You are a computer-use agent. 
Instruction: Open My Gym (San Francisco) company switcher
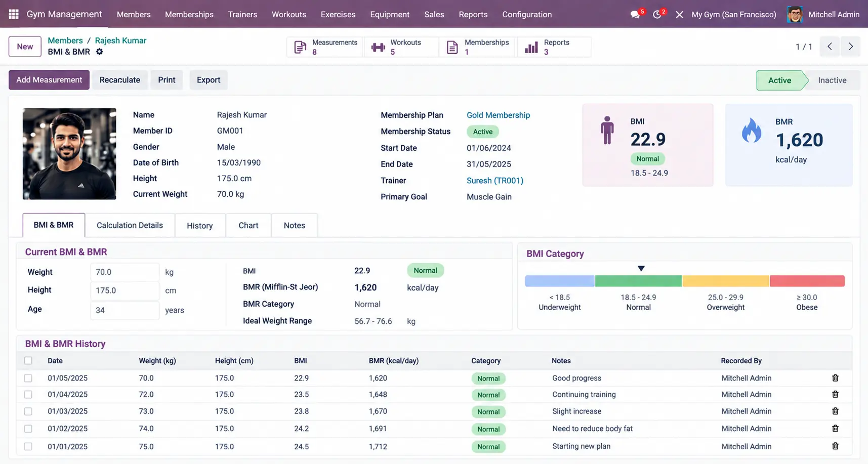[733, 14]
